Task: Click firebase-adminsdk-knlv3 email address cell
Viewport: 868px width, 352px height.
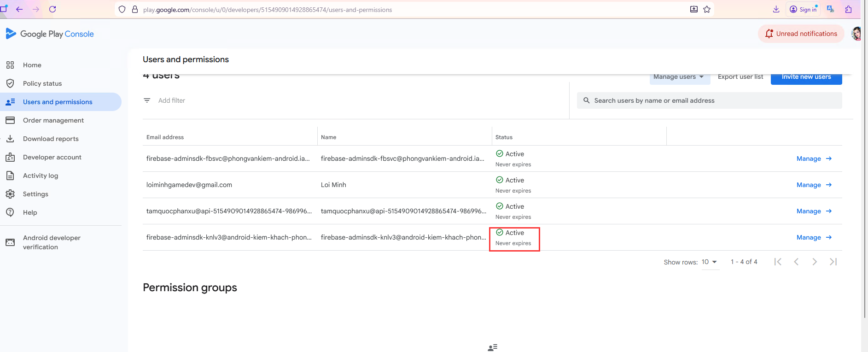Action: pos(229,237)
